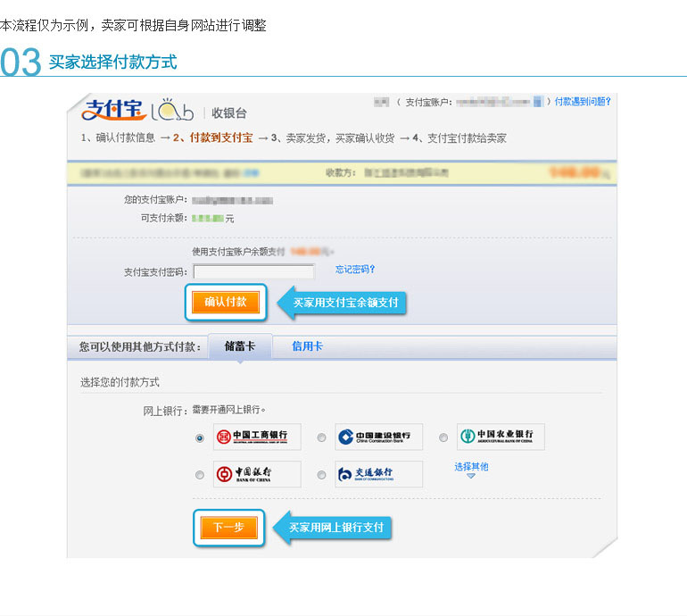Click the step text 2、付款到支付宝
687x616 pixels.
[213, 138]
